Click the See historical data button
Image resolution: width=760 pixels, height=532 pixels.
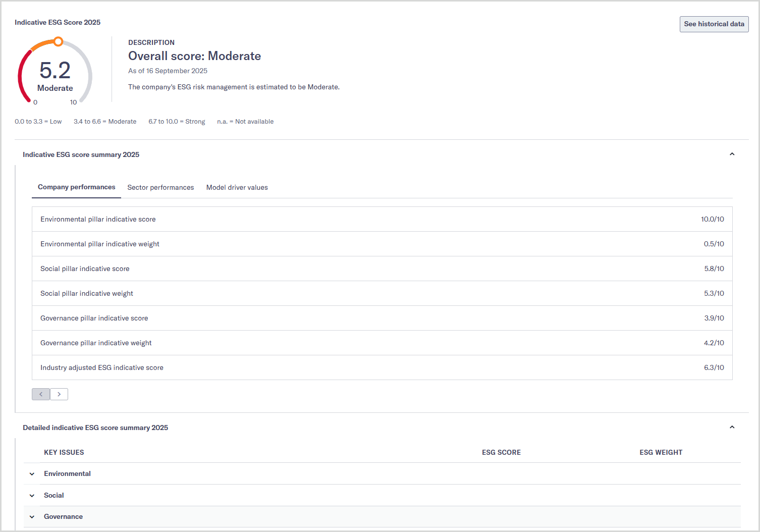[x=714, y=24]
